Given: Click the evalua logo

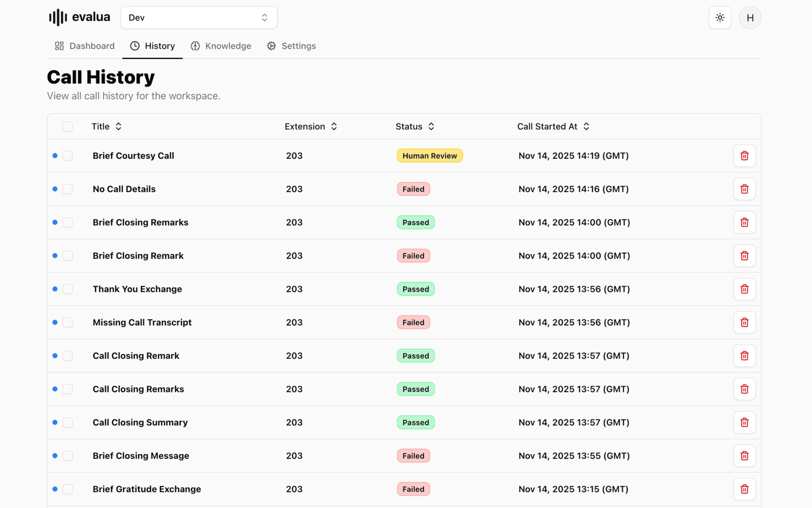Looking at the screenshot, I should tap(79, 17).
